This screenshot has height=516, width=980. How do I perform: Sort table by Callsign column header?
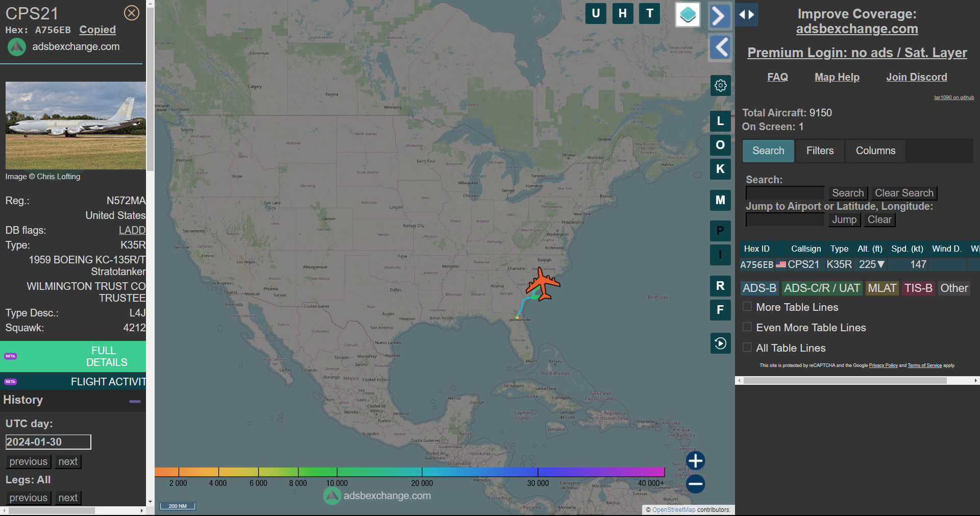click(806, 249)
